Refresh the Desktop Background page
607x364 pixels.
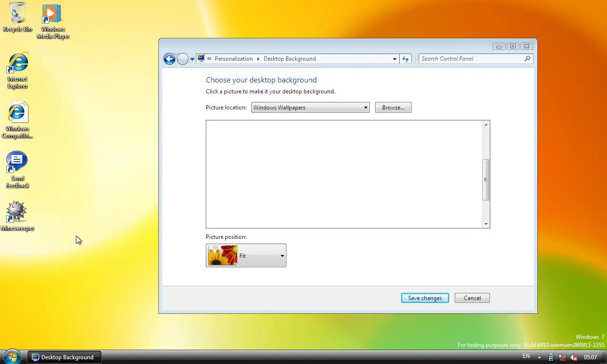(x=405, y=59)
